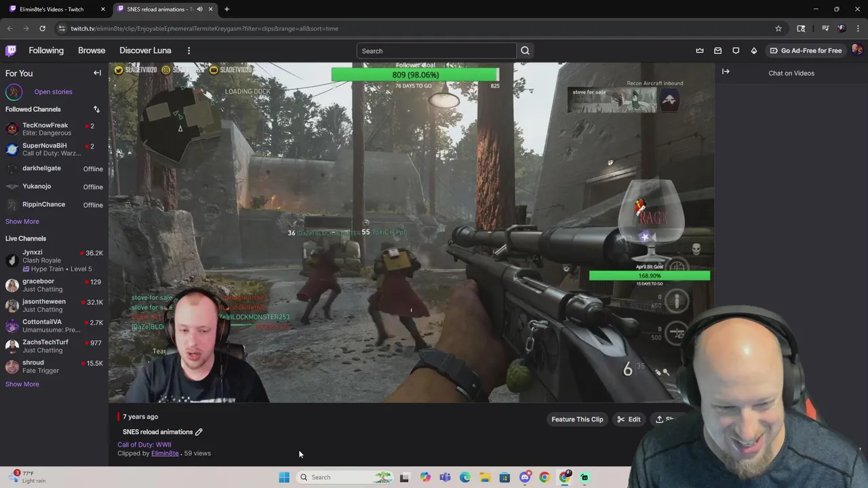Open weather widget showing Light rain
The image size is (868, 488).
[x=28, y=477]
